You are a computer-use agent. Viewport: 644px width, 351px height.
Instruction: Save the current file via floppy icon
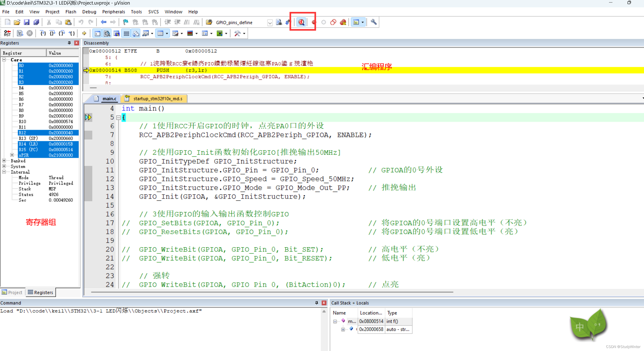tap(27, 22)
